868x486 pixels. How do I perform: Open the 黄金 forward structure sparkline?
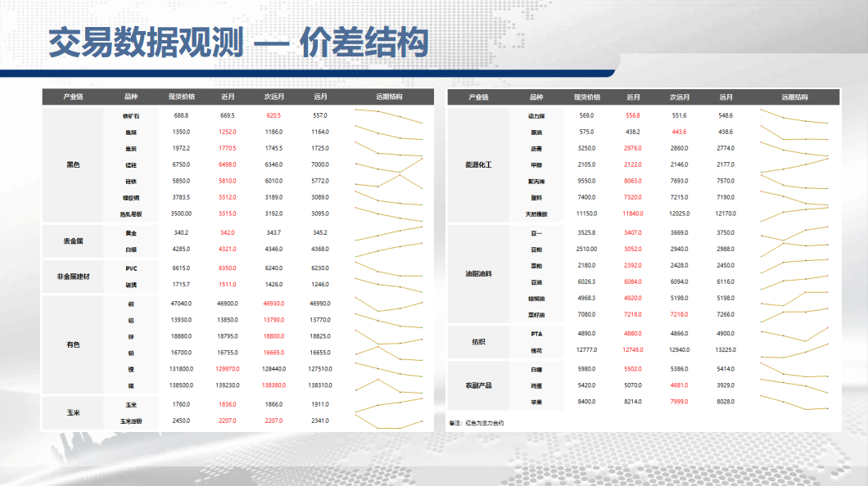click(x=389, y=233)
